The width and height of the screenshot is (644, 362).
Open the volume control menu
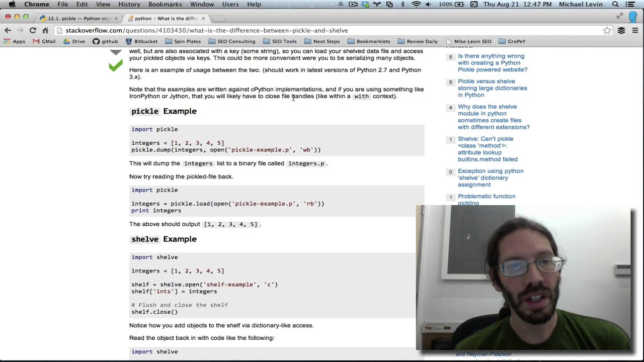428,4
